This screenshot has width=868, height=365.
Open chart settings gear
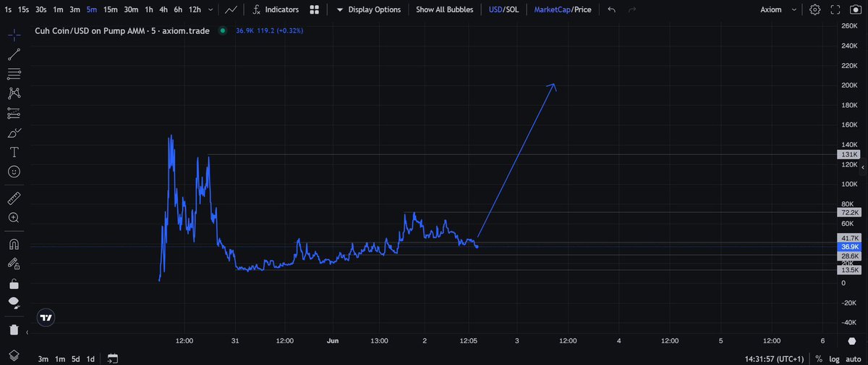pyautogui.click(x=815, y=9)
